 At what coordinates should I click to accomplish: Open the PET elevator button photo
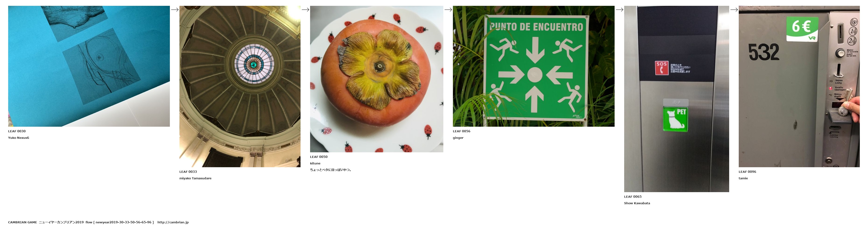[x=677, y=99]
